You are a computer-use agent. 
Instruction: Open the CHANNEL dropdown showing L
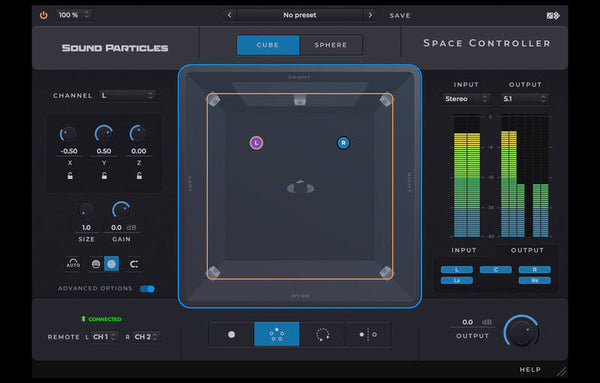pos(127,95)
